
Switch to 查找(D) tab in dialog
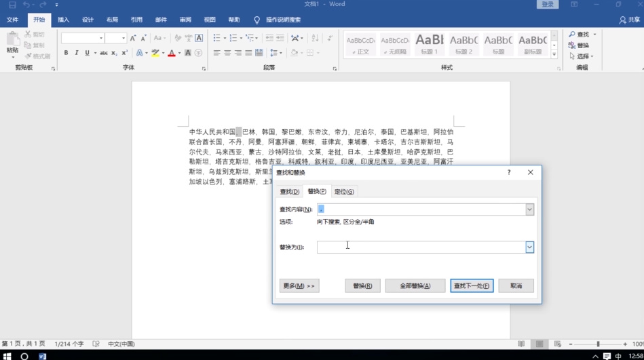tap(290, 192)
